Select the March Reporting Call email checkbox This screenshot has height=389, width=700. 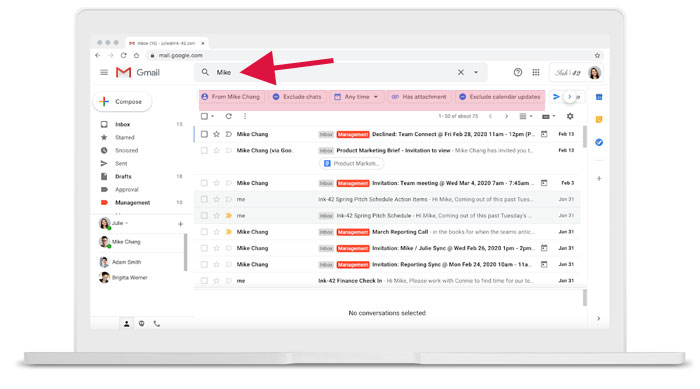pyautogui.click(x=204, y=232)
